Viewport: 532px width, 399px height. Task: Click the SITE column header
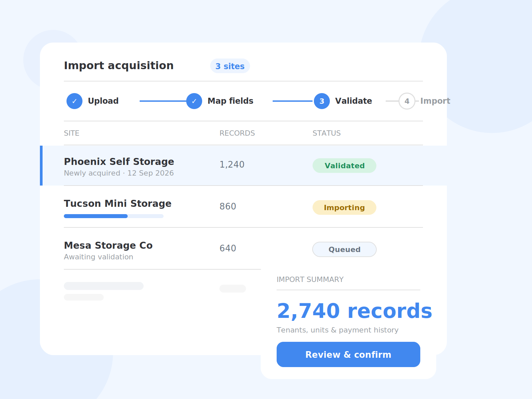tap(71, 133)
